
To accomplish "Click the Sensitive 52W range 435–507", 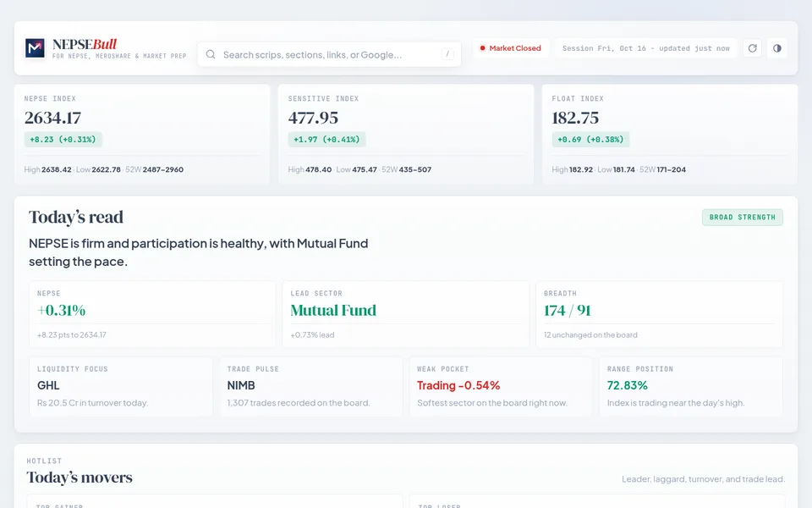I will (x=414, y=169).
